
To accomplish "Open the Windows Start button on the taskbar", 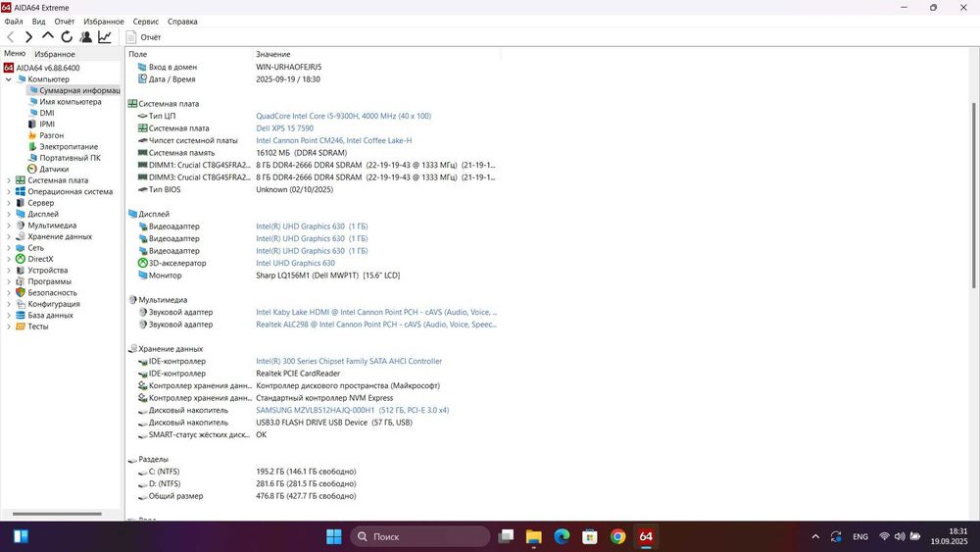I will (334, 536).
